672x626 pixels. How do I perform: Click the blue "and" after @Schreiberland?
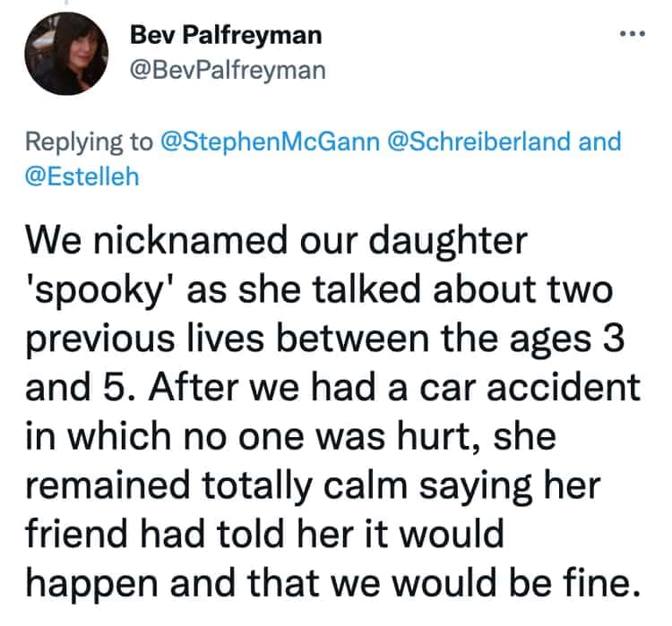[599, 142]
